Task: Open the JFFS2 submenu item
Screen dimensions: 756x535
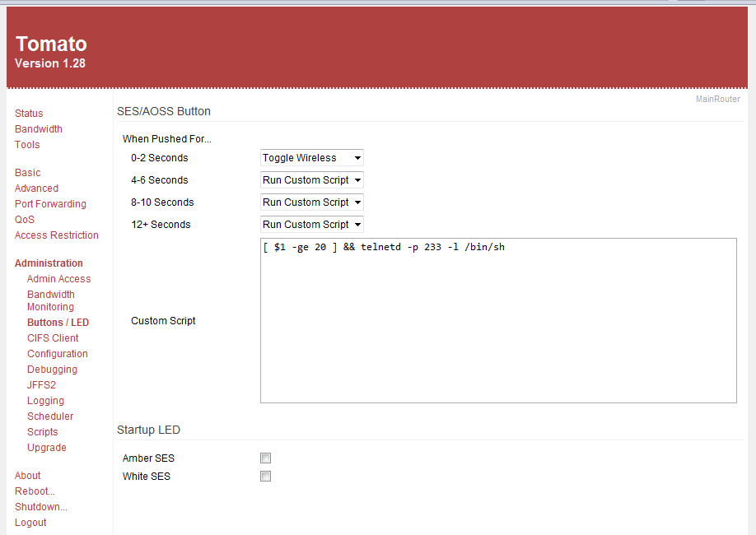Action: 41,384
